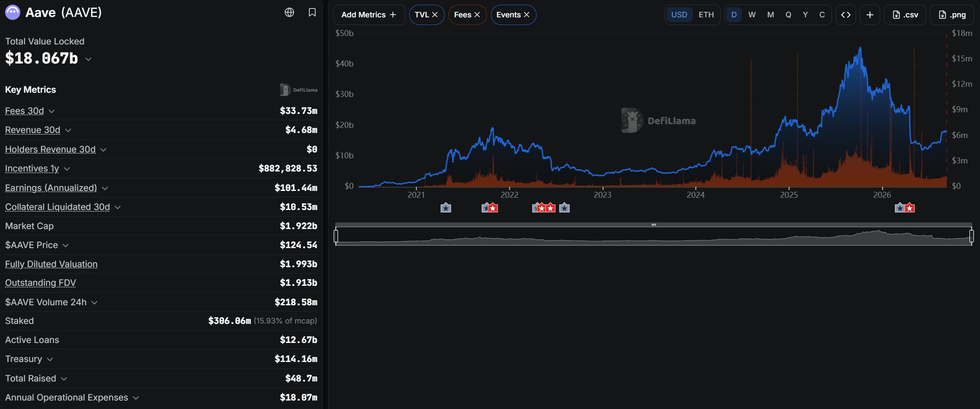The height and width of the screenshot is (409, 980).
Task: Expand the Fees 30d row
Action: pos(52,111)
